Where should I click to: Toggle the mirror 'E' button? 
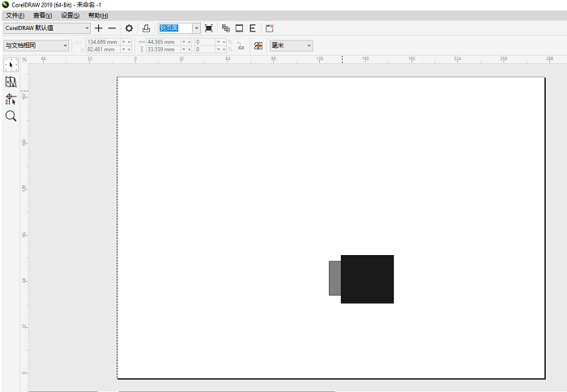coord(253,28)
